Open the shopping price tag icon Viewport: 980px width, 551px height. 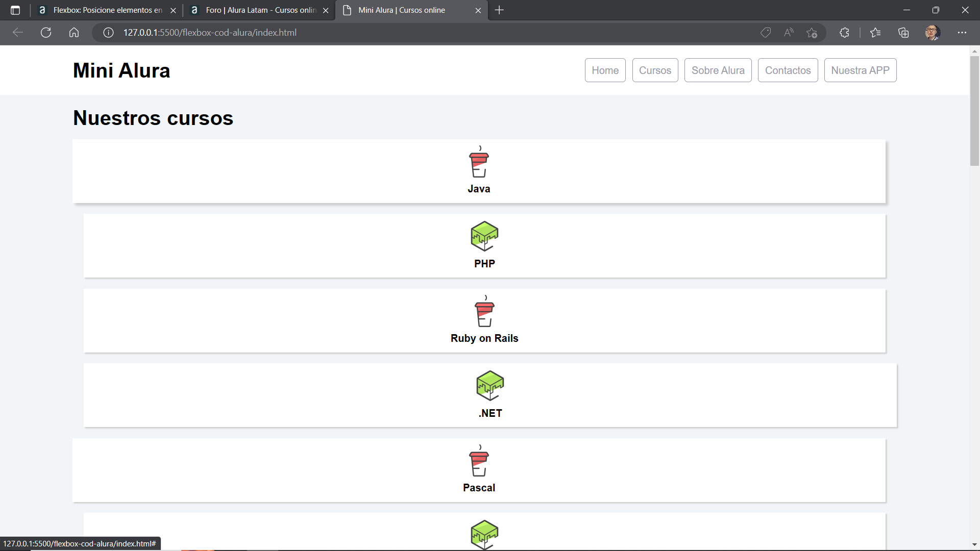coord(766,33)
